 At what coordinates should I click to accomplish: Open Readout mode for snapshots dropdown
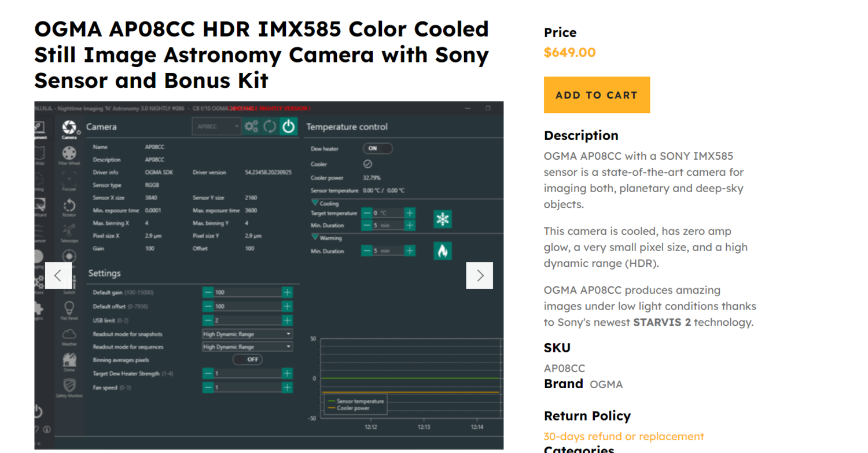point(247,334)
